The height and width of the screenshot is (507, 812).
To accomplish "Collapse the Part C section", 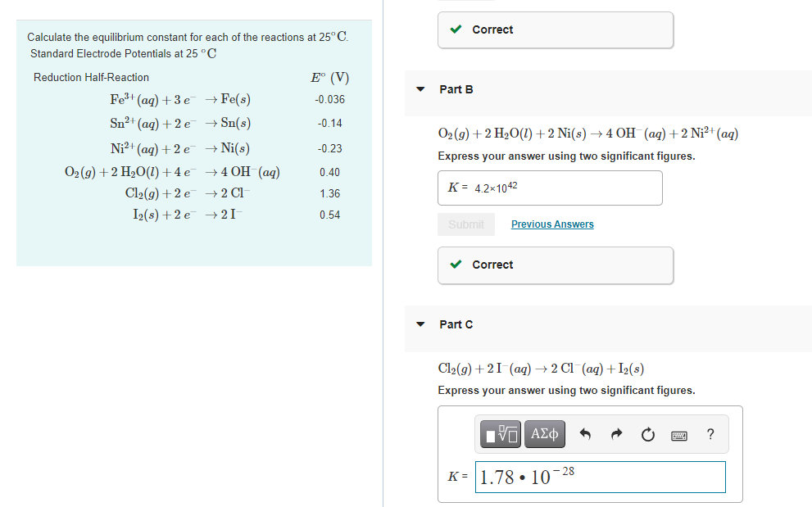I will click(420, 324).
